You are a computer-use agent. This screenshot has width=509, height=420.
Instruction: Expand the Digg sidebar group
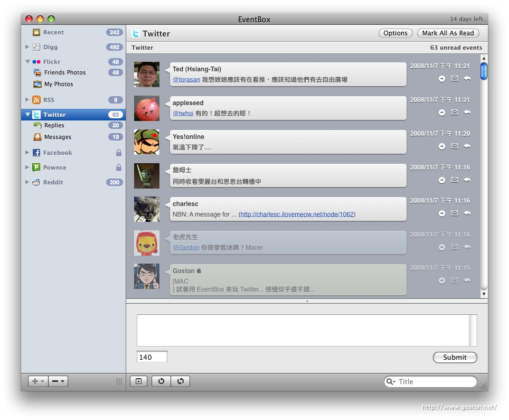[27, 47]
